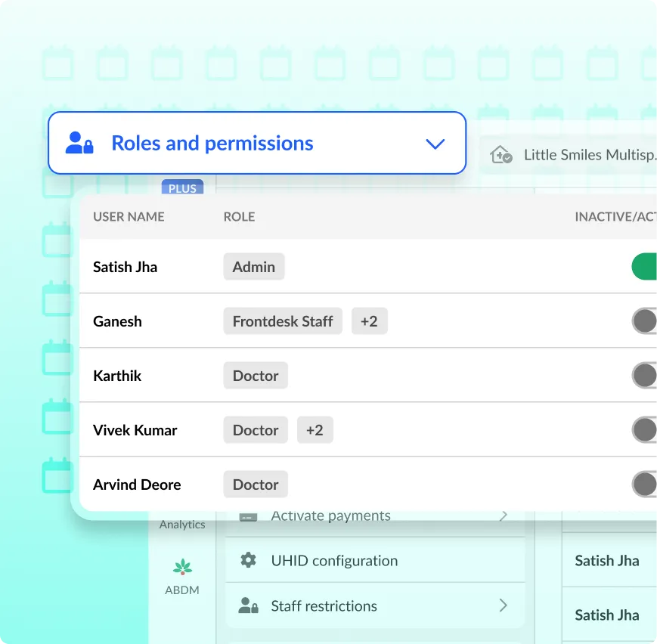The width and height of the screenshot is (657, 644).
Task: Toggle Arvind Deore active status switch
Action: [x=644, y=485]
